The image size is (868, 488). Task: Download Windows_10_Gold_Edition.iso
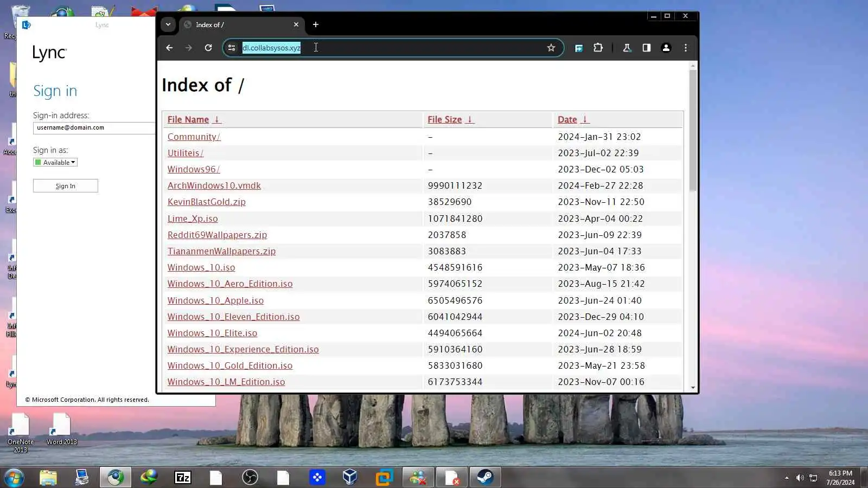pos(230,365)
